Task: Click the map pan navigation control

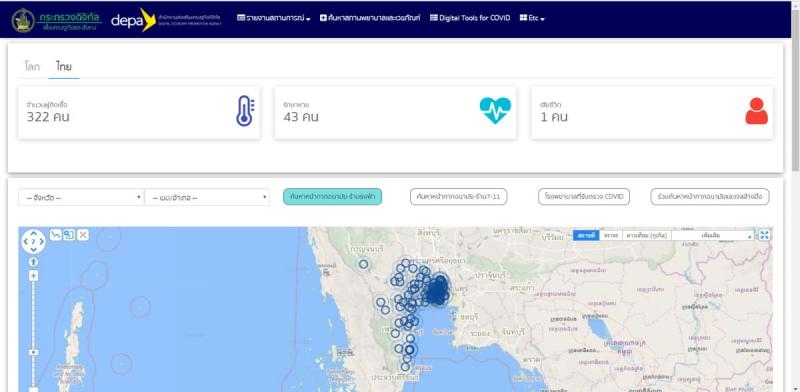Action: tap(33, 241)
